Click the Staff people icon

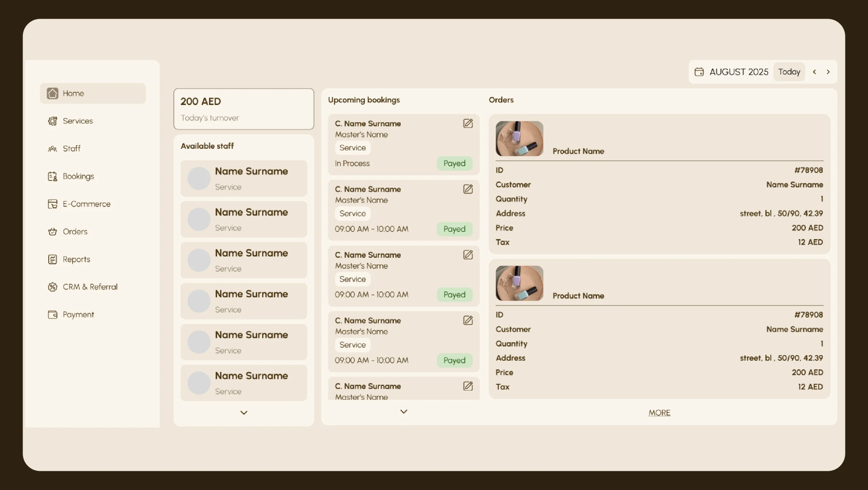click(x=52, y=149)
